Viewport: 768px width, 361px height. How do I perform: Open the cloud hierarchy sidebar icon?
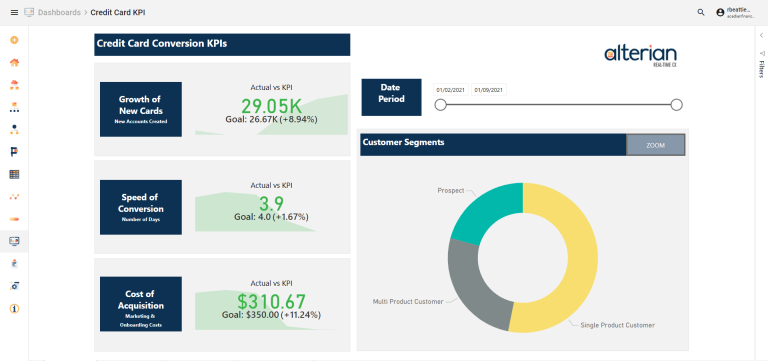click(x=14, y=85)
